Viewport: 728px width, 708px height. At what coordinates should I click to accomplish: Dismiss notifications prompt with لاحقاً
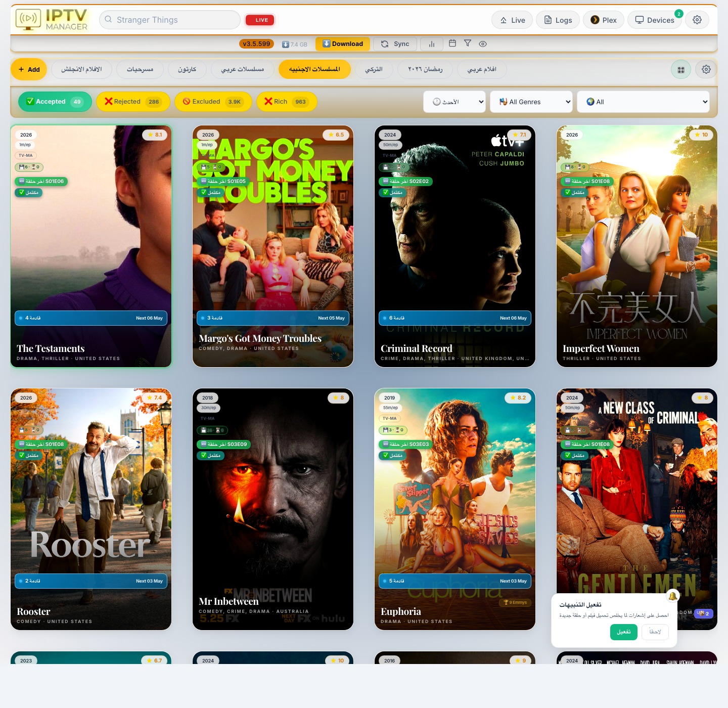655,632
